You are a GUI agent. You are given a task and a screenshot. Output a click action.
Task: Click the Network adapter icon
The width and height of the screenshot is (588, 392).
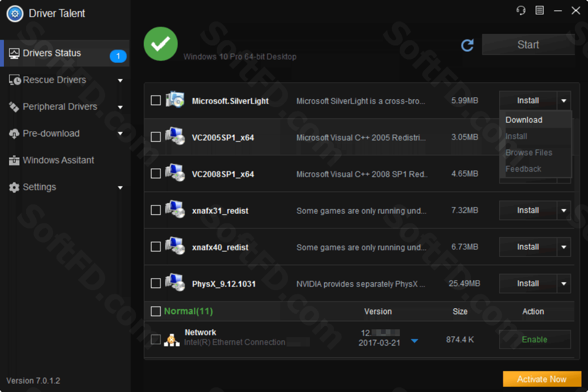tap(172, 340)
